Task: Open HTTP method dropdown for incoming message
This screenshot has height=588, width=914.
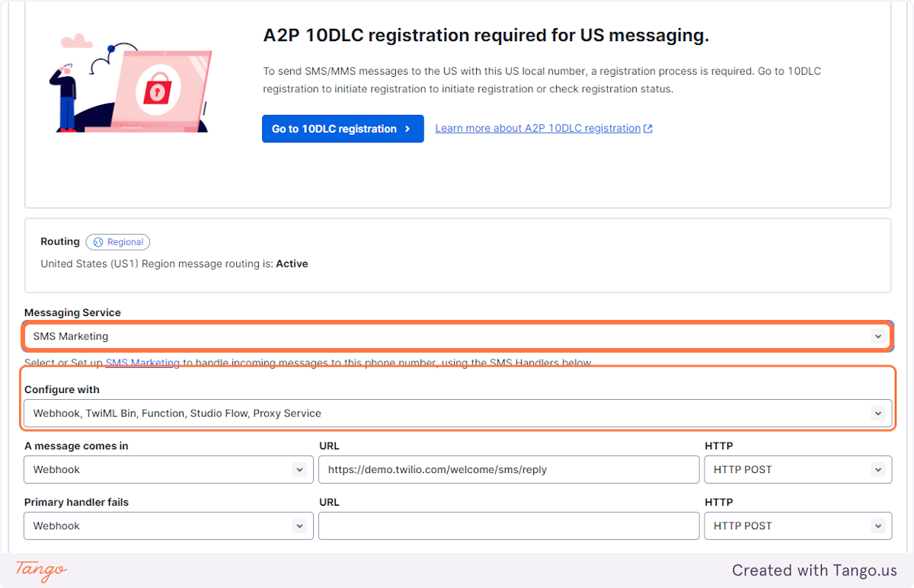Action: click(x=798, y=470)
